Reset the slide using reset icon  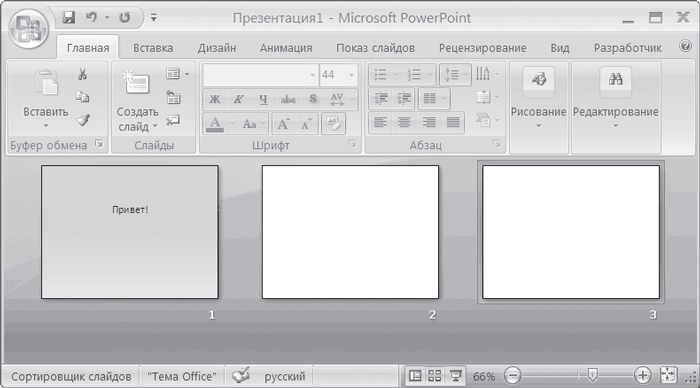coord(173,97)
